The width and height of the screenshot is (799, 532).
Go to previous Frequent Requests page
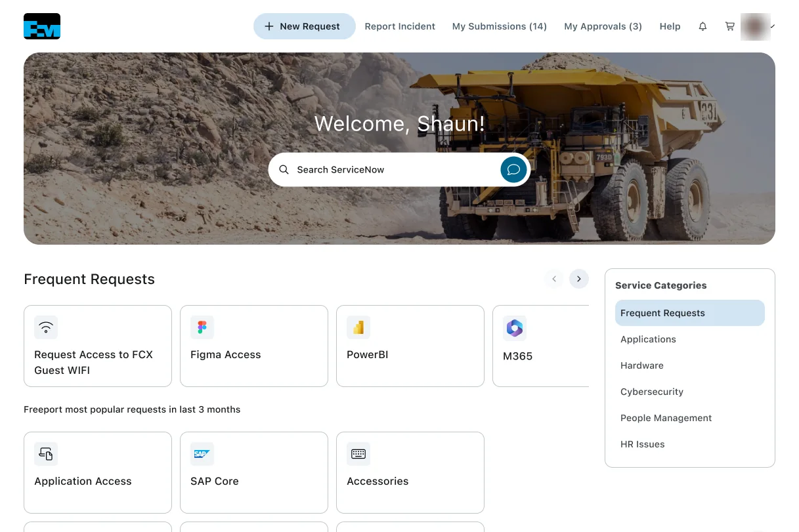[x=554, y=279]
